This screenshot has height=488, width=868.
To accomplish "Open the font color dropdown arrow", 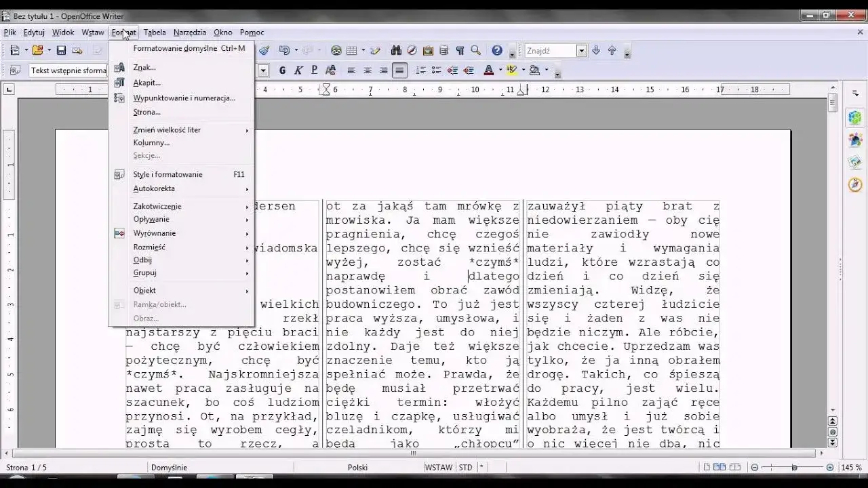I will (x=500, y=70).
